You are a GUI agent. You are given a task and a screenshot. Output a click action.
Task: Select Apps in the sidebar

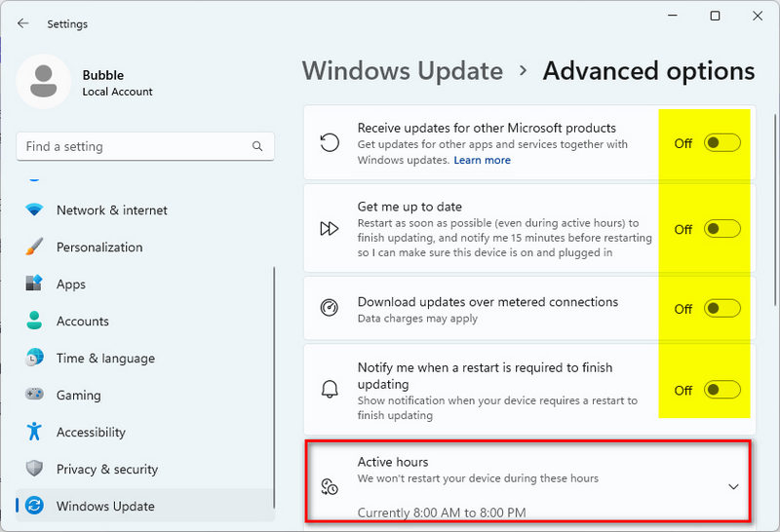pyautogui.click(x=144, y=284)
